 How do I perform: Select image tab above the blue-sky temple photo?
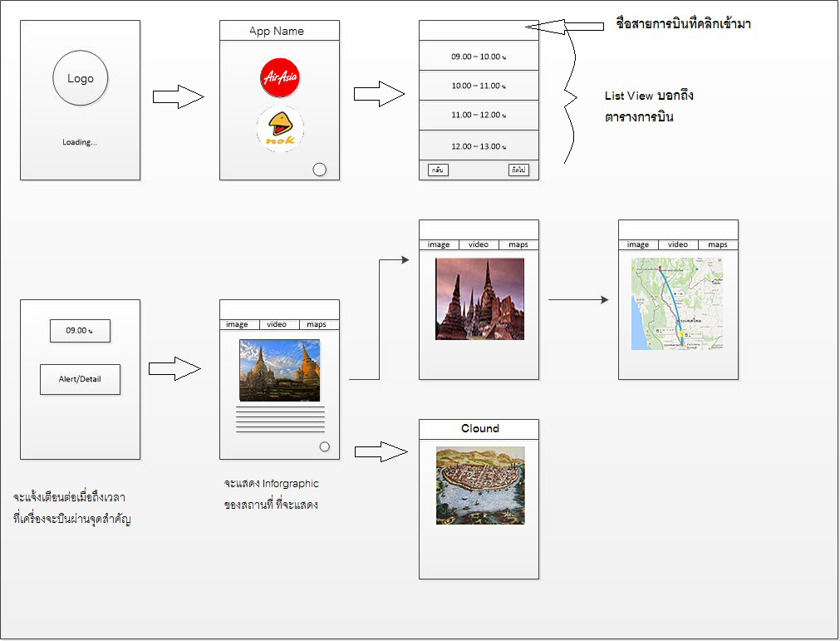tap(239, 324)
